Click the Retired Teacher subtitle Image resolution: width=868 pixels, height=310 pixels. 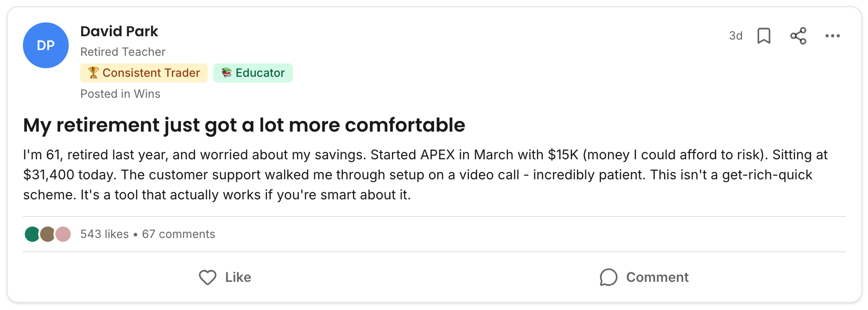pos(123,52)
